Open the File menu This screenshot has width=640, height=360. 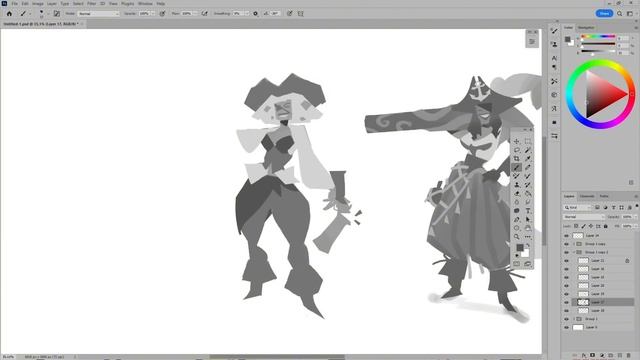[15, 3]
